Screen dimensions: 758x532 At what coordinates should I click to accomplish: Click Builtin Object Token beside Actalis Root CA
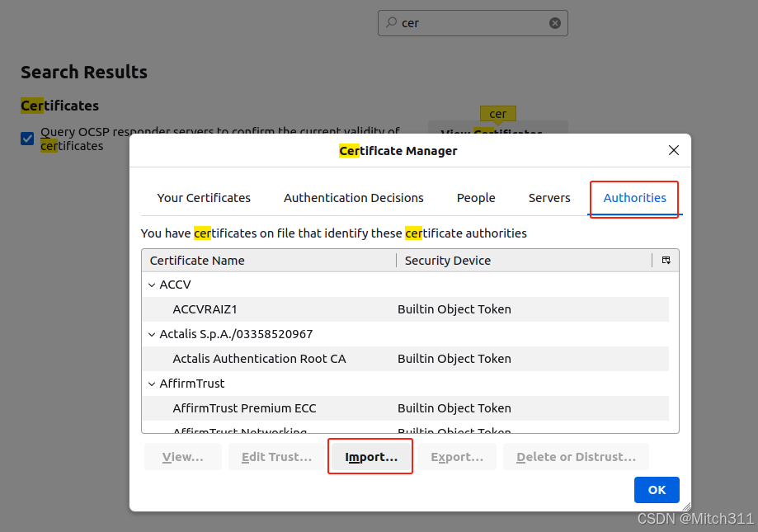(454, 359)
